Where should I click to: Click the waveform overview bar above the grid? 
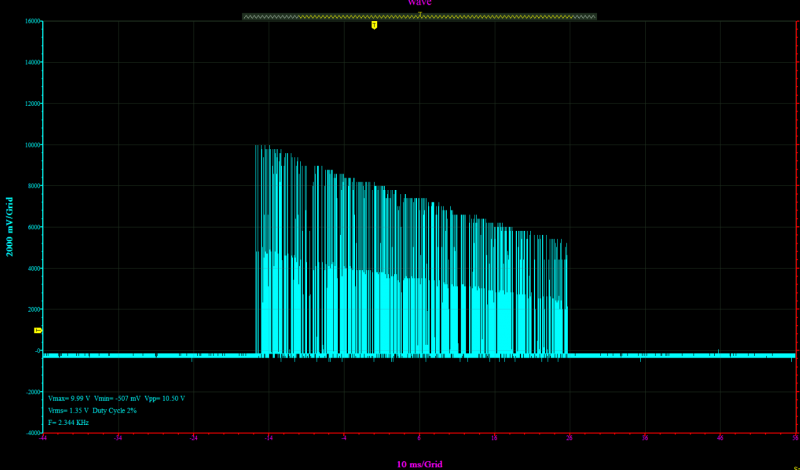pos(419,16)
